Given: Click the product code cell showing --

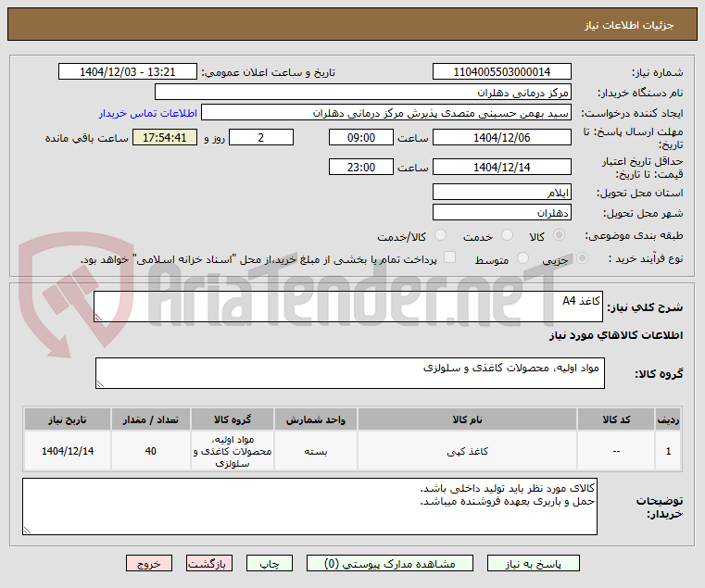Looking at the screenshot, I should coord(616,451).
